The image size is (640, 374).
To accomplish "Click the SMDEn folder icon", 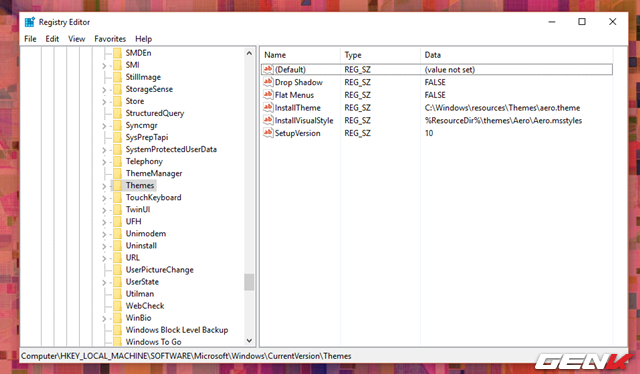I will [117, 53].
